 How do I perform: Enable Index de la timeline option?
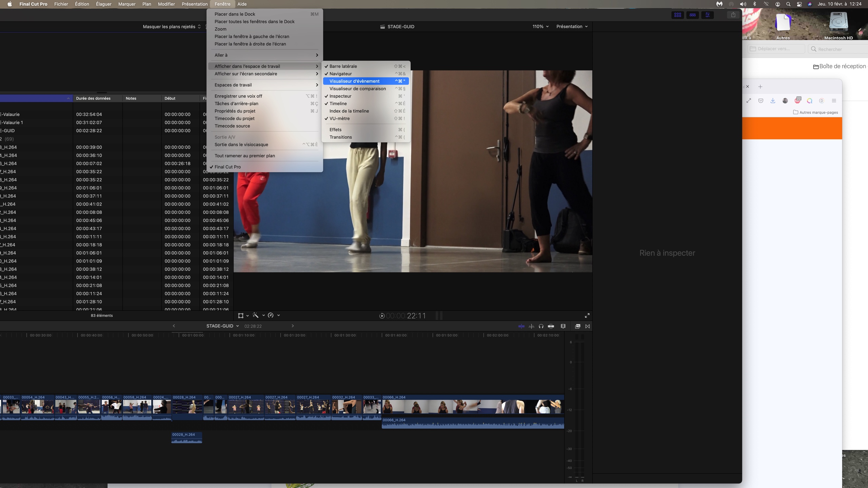coord(366,111)
